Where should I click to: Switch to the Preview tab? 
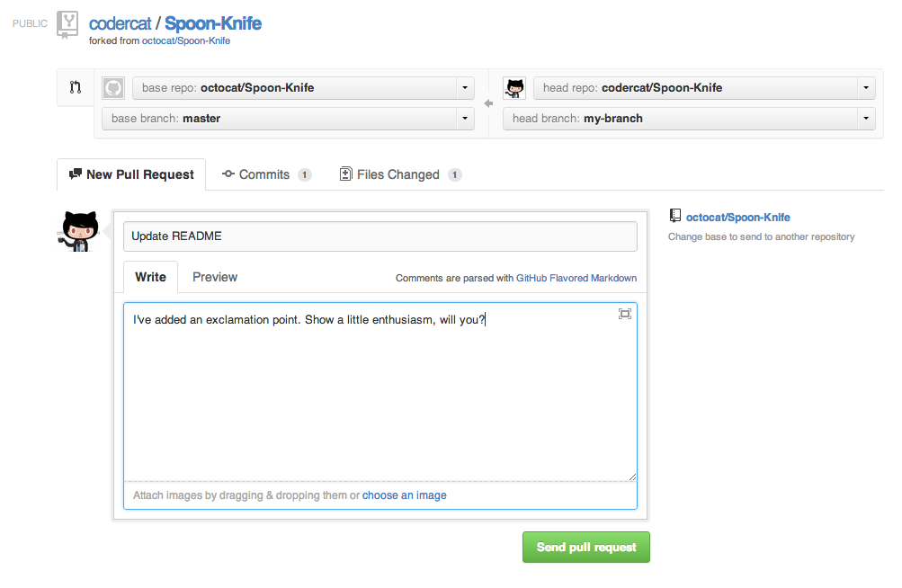(214, 277)
